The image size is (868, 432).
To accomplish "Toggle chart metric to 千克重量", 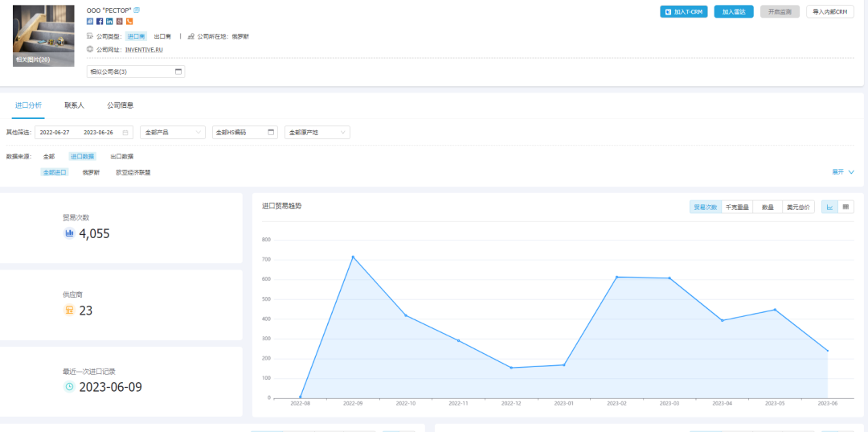I will pyautogui.click(x=737, y=207).
